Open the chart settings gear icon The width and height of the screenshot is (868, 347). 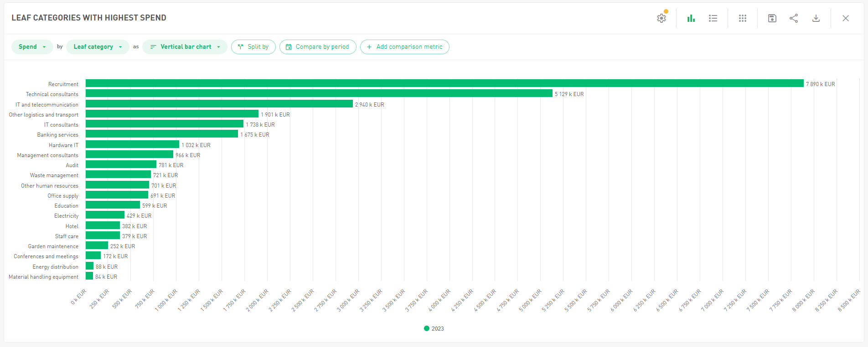661,18
